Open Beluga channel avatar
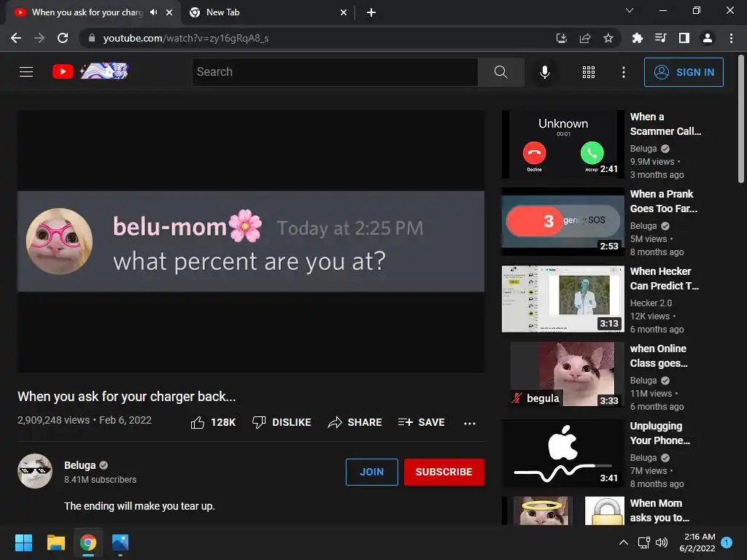 tap(35, 471)
